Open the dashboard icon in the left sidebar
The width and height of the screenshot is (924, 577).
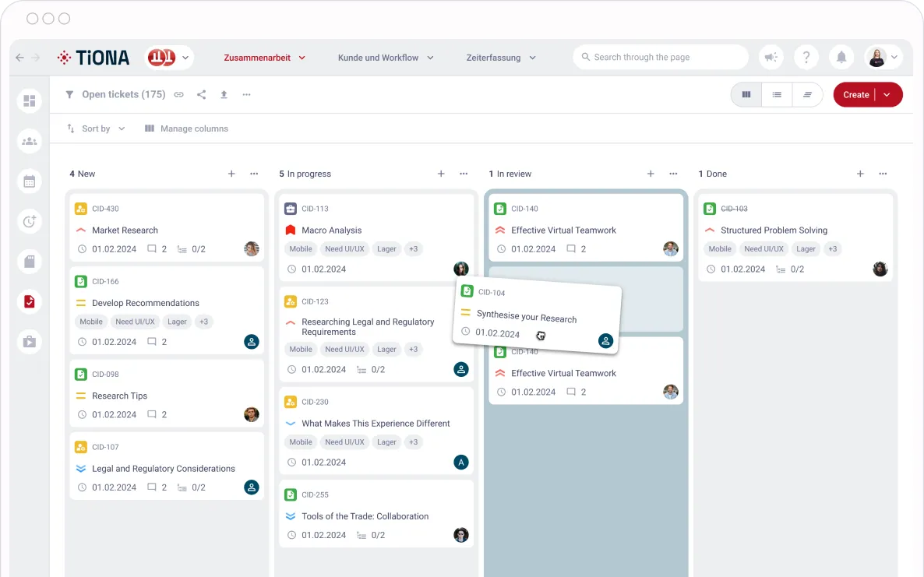(30, 100)
